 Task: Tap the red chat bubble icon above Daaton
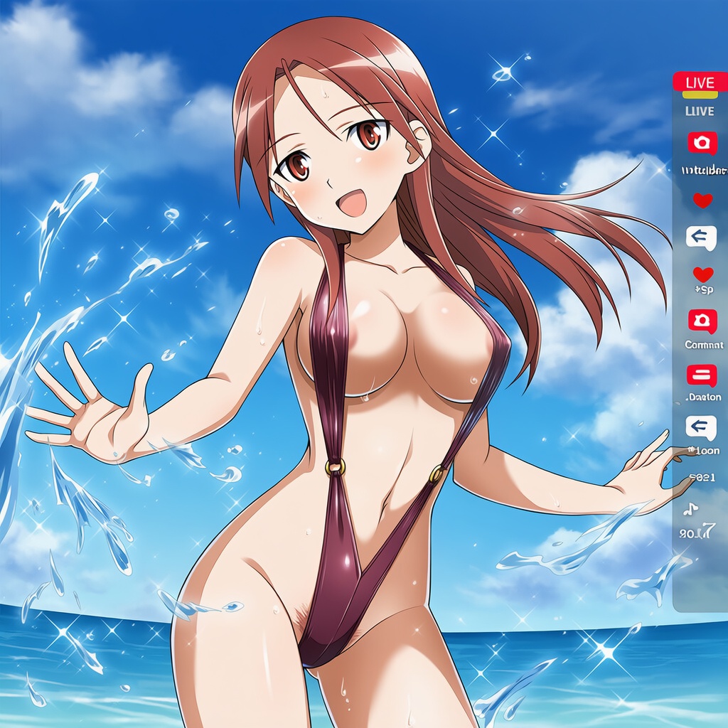point(702,376)
